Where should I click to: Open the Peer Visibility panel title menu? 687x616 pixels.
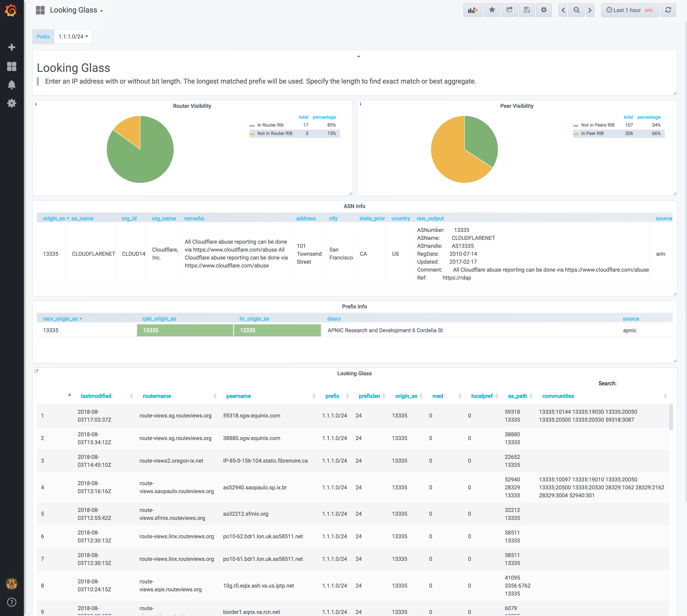point(517,106)
